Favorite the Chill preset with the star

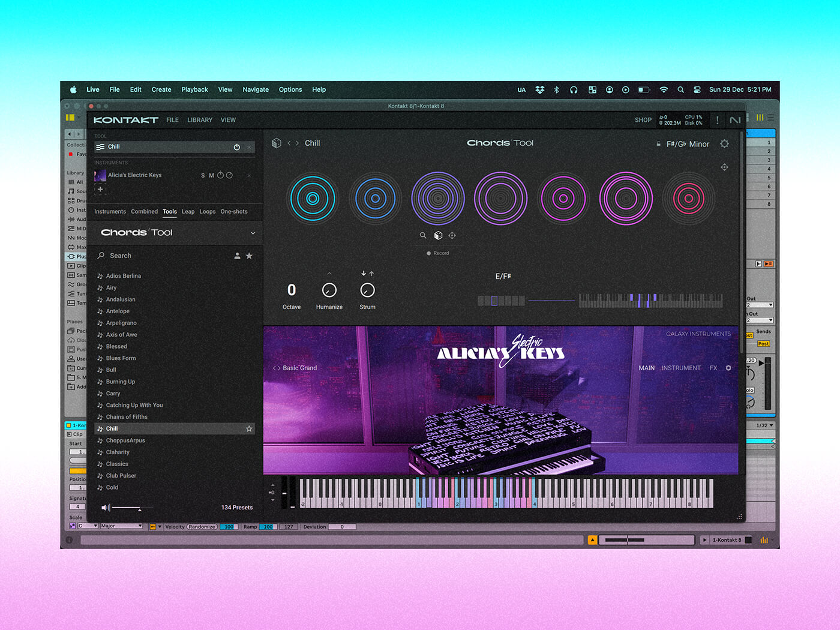pyautogui.click(x=249, y=428)
